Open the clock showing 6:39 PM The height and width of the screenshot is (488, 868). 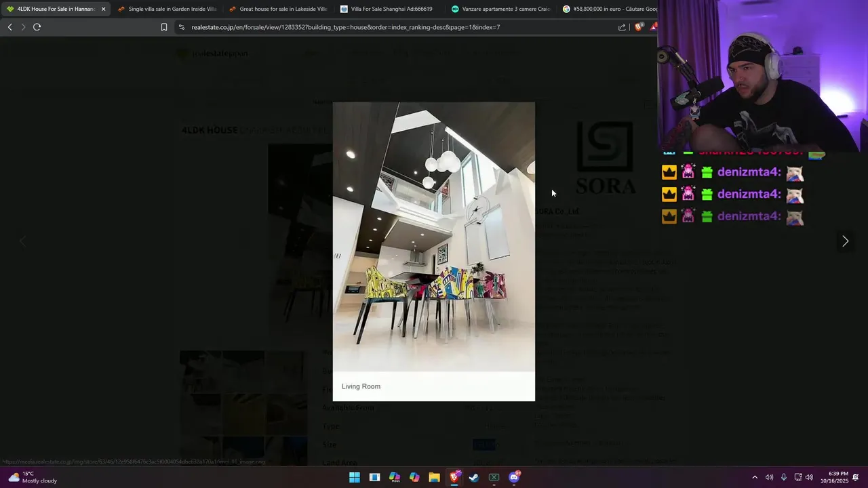834,477
